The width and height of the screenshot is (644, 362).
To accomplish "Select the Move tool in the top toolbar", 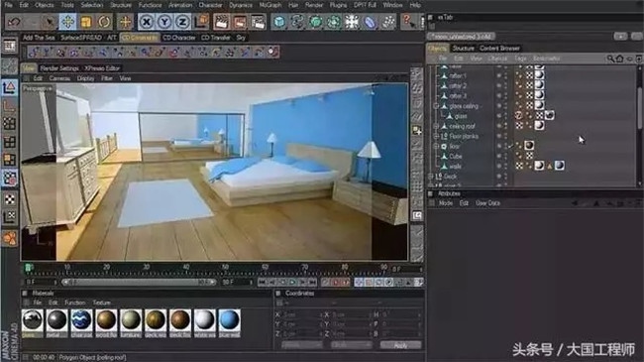I will pyautogui.click(x=67, y=22).
